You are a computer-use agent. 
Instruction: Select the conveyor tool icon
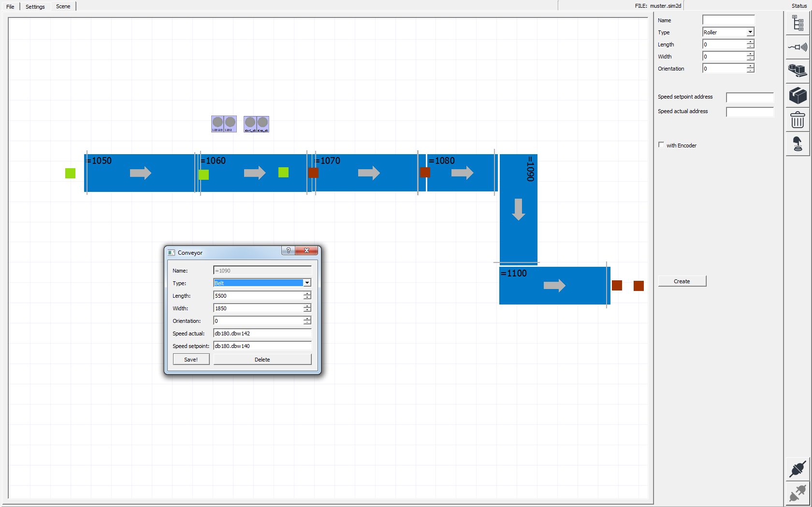797,71
